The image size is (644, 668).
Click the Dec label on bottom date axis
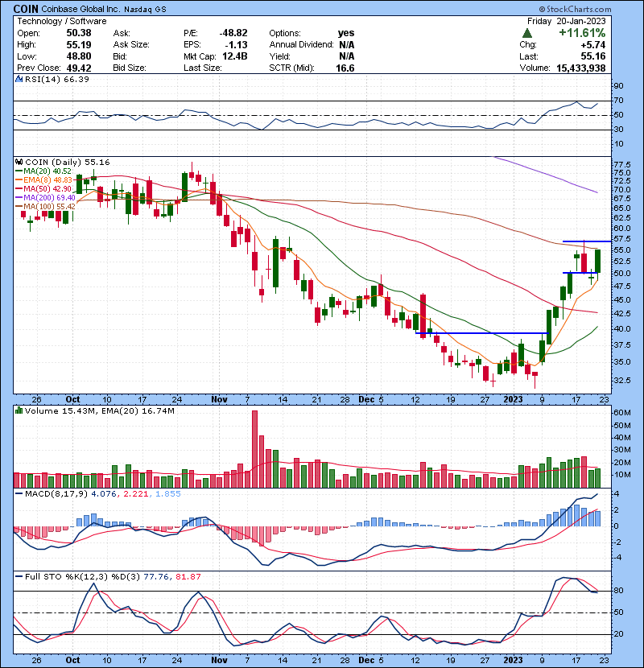click(366, 660)
